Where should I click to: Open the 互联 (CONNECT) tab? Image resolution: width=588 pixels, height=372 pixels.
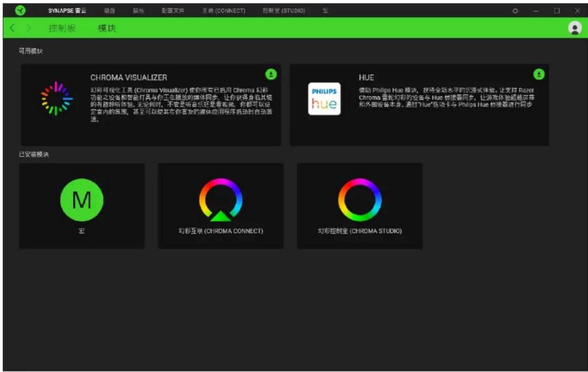click(x=224, y=11)
